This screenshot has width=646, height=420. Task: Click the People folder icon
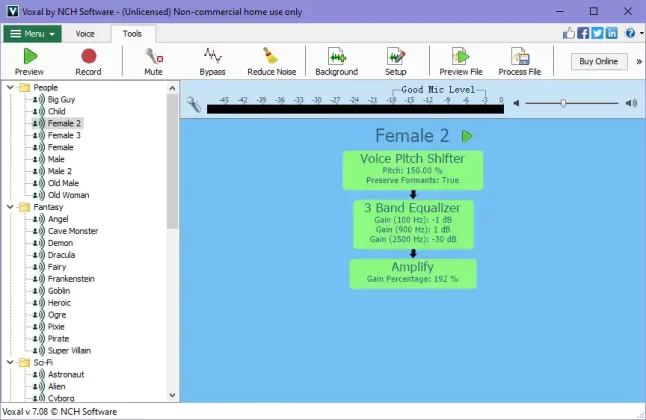[25, 87]
